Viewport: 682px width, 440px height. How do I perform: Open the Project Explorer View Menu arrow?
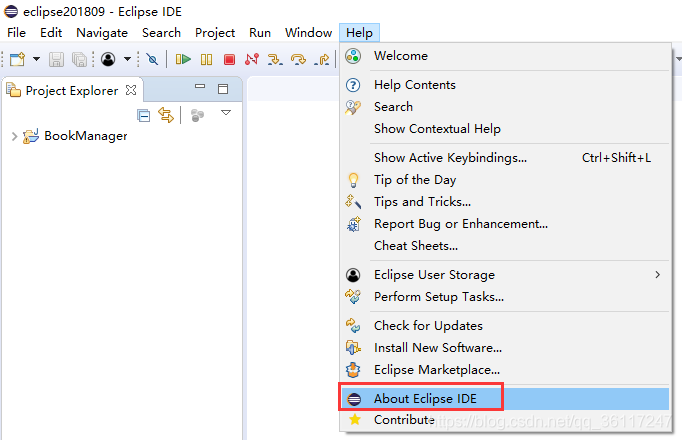[x=226, y=113]
